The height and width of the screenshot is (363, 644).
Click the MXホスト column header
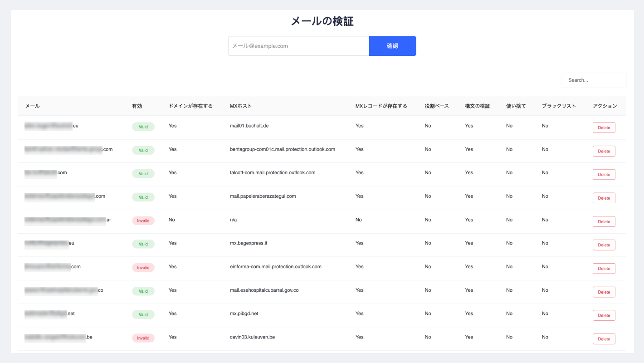click(x=241, y=106)
